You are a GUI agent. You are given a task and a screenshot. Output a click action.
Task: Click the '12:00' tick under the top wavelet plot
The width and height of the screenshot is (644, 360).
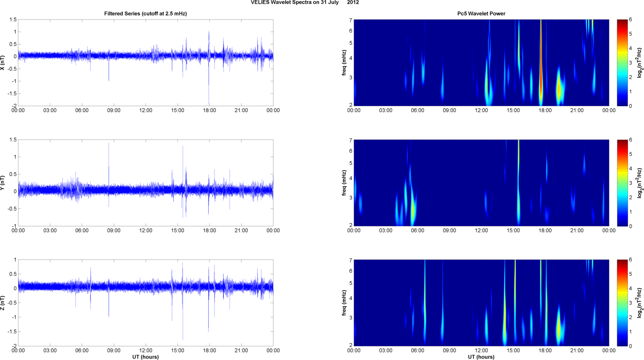coord(482,110)
